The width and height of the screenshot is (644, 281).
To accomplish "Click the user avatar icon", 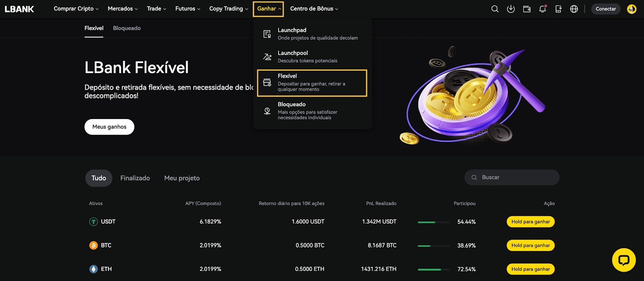I will click(x=632, y=9).
